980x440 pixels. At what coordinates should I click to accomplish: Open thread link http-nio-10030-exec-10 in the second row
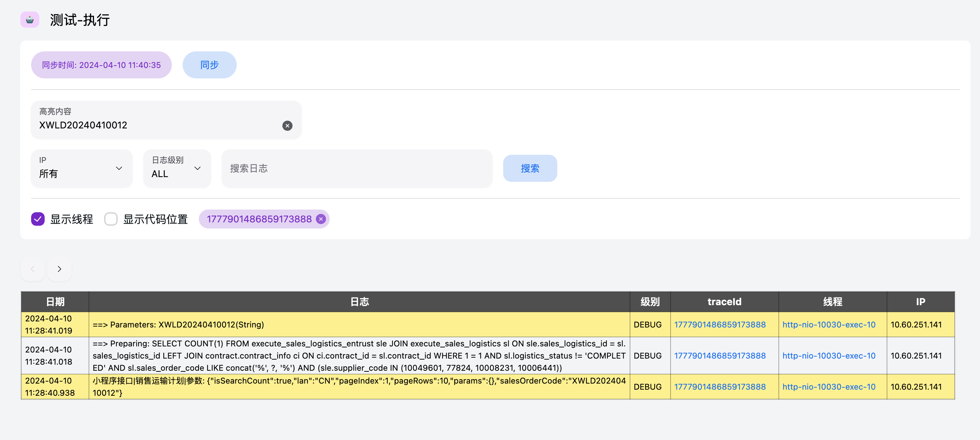829,356
